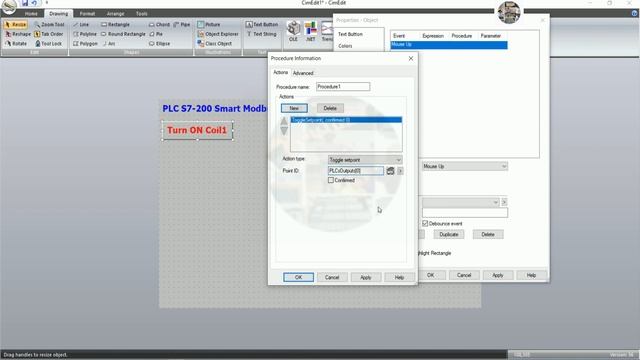The width and height of the screenshot is (640, 360).
Task: Switch to the Tools ribbon tab
Action: pos(142,13)
